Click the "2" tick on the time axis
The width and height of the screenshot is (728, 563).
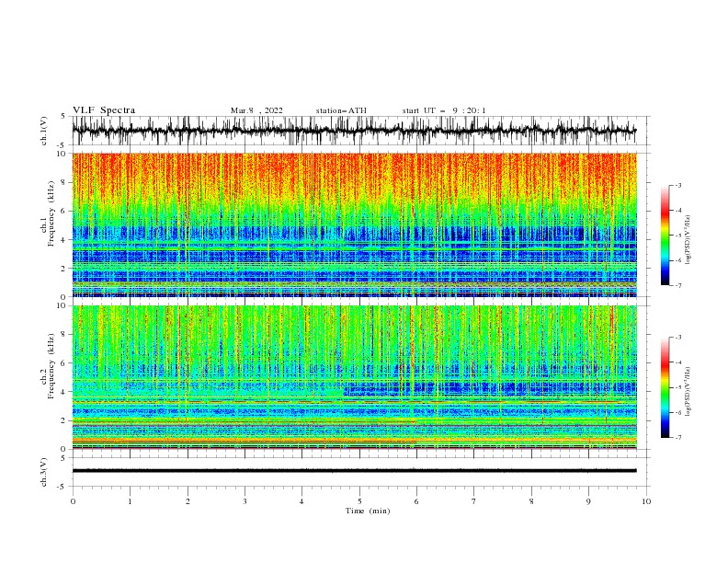point(188,501)
